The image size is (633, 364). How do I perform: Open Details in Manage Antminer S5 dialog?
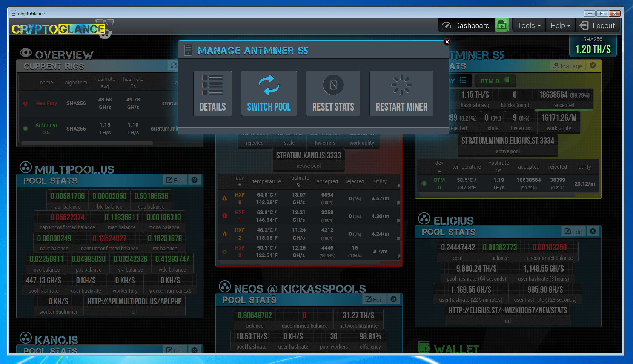pos(212,93)
